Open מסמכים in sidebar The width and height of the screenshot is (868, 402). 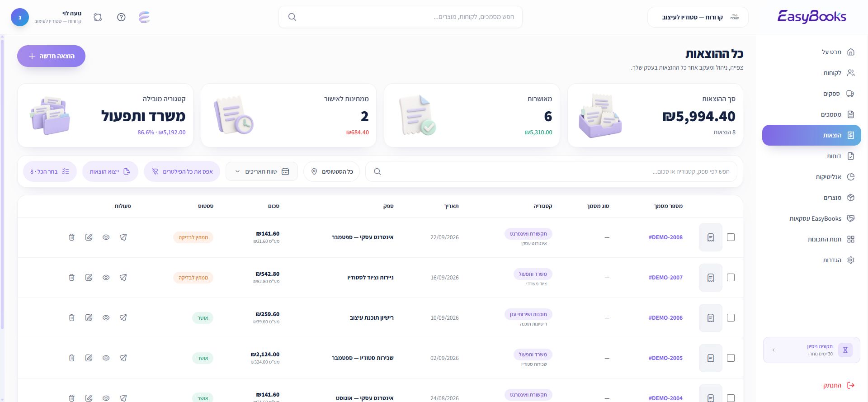(x=811, y=114)
